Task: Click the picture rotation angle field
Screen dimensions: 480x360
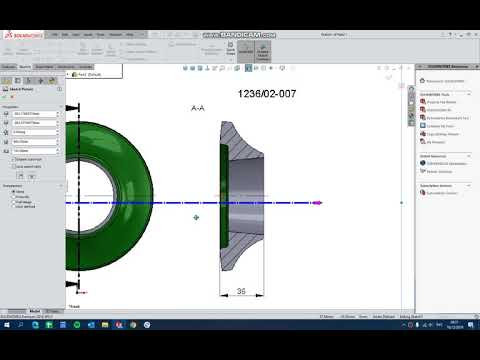Action: (34, 132)
